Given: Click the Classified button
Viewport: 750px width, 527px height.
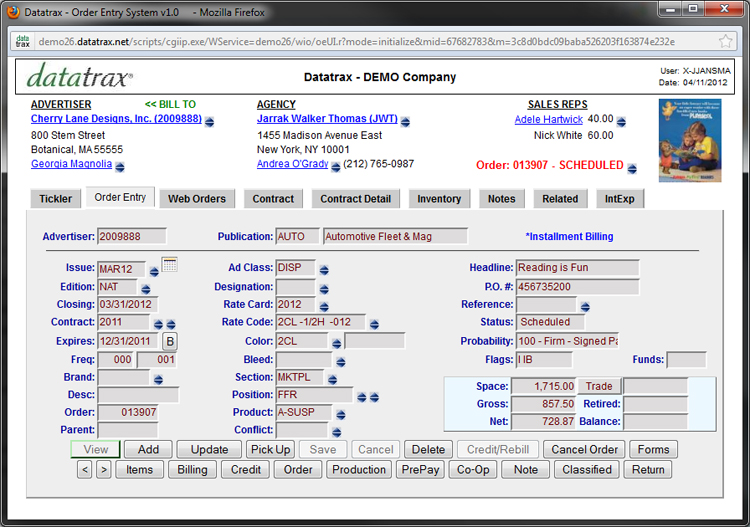Looking at the screenshot, I should [587, 470].
